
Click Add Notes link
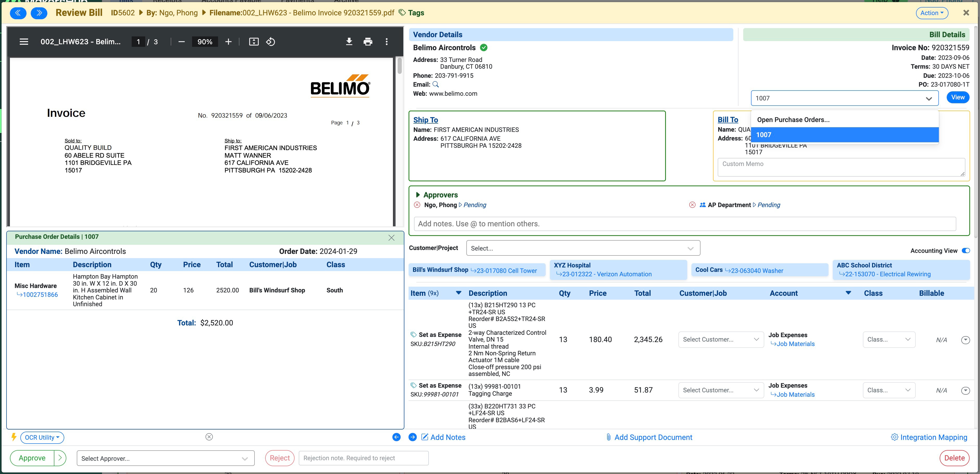(444, 437)
